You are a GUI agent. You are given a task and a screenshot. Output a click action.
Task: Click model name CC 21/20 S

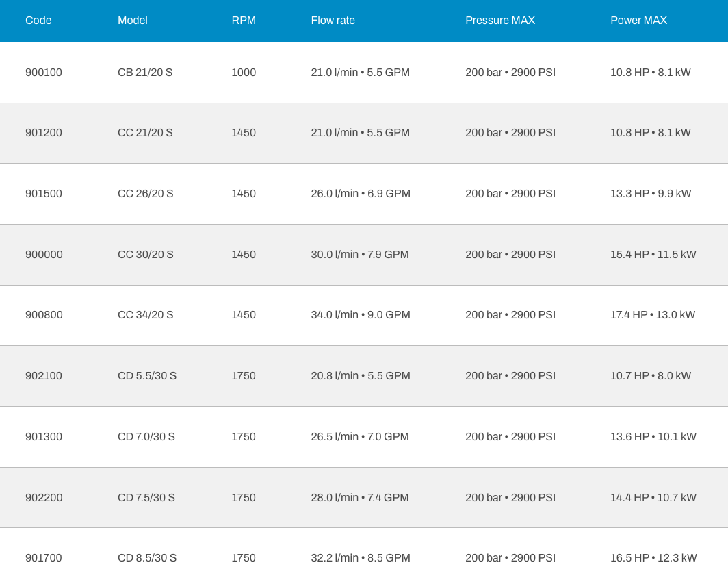tap(145, 133)
